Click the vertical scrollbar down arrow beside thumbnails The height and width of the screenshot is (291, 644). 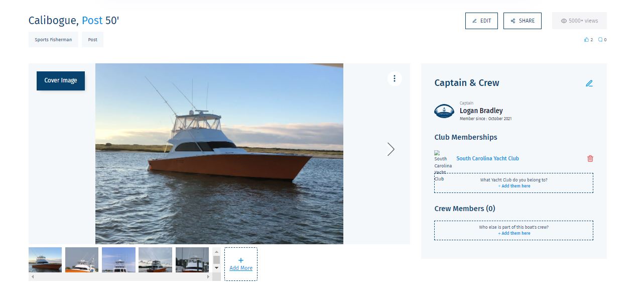(216, 268)
